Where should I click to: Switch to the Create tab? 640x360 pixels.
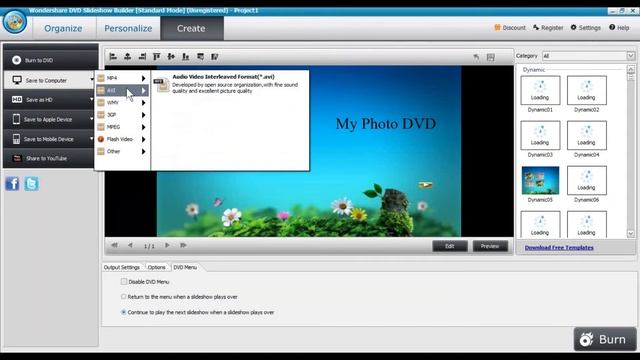pyautogui.click(x=191, y=28)
